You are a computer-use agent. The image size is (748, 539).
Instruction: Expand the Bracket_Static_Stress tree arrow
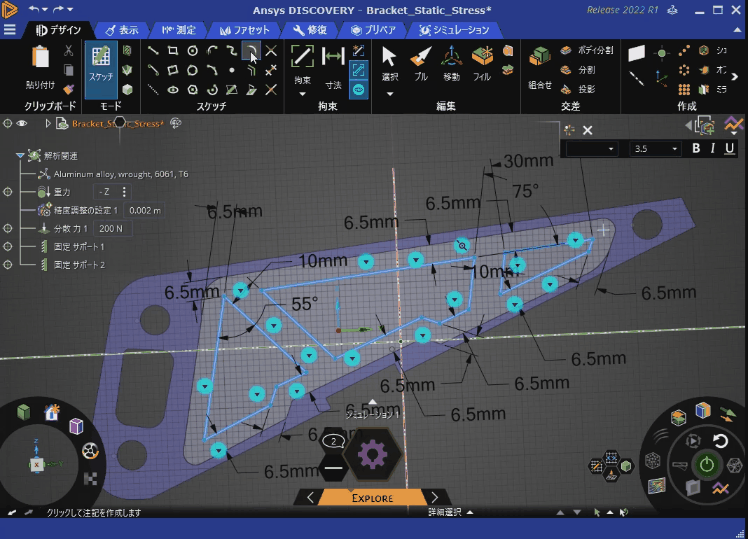click(x=48, y=124)
